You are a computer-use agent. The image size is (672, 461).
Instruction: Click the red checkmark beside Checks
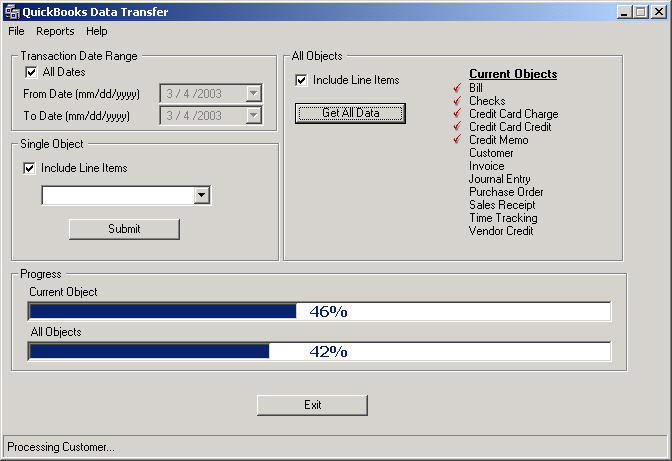click(x=458, y=101)
